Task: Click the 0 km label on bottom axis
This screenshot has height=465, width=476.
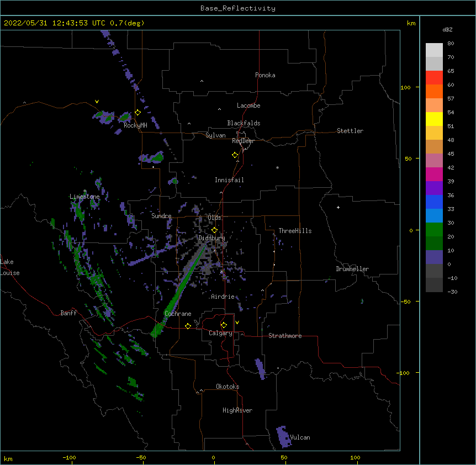Action: 213,457
